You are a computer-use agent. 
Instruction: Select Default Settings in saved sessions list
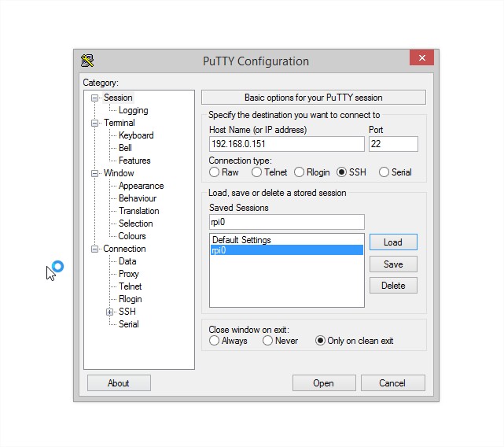point(287,240)
